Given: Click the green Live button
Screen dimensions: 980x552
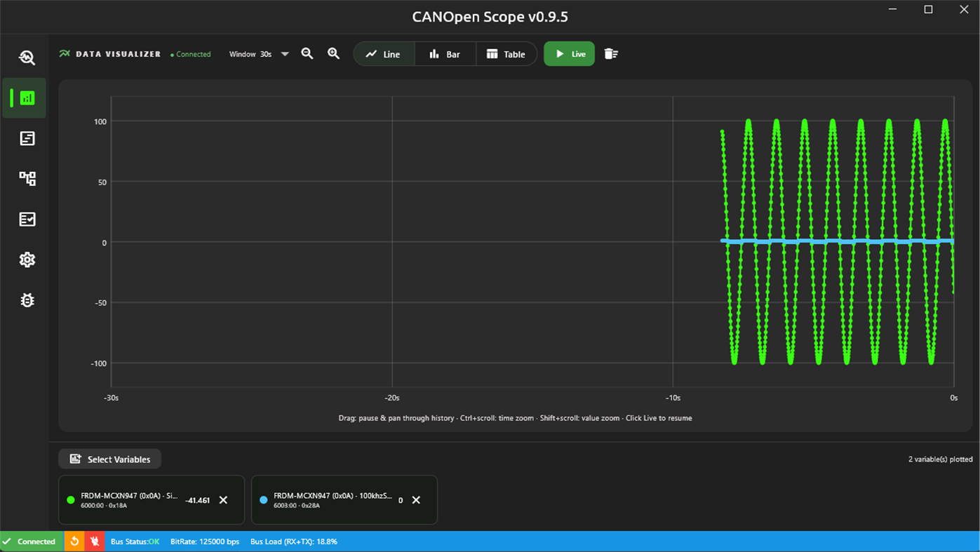Looking at the screenshot, I should [569, 54].
